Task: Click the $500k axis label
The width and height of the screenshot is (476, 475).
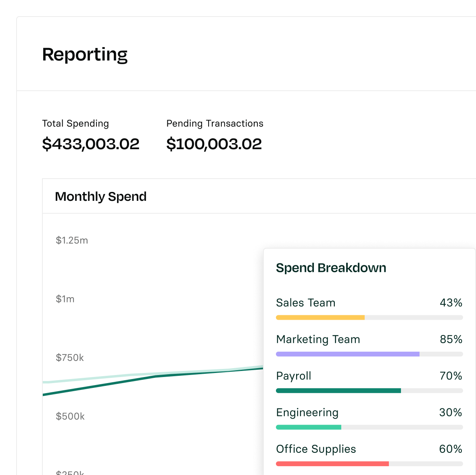Action: click(70, 416)
